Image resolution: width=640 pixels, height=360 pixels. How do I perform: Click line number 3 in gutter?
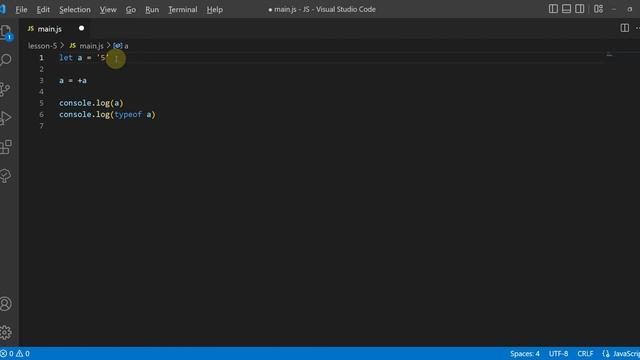tap(41, 80)
